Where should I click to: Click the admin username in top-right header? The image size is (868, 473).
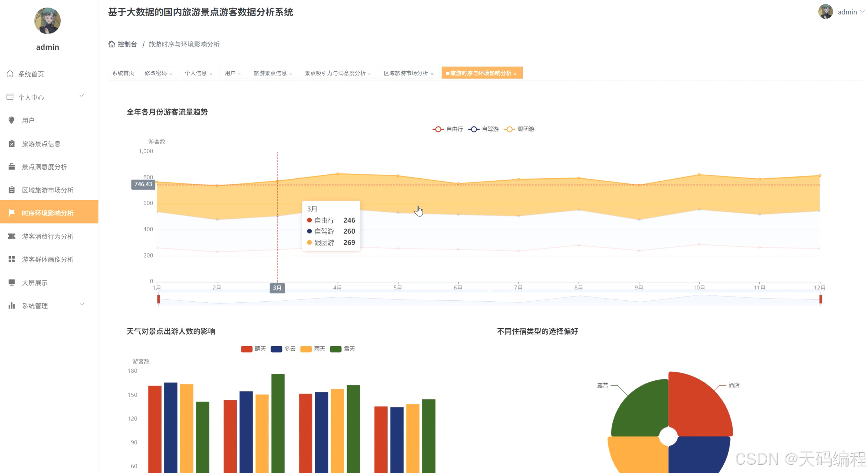(847, 12)
